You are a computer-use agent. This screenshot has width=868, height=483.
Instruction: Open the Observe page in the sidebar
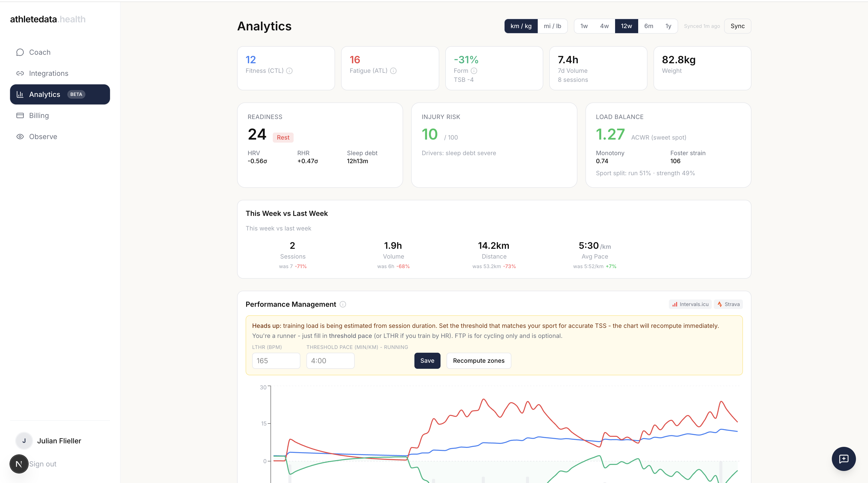(x=43, y=137)
